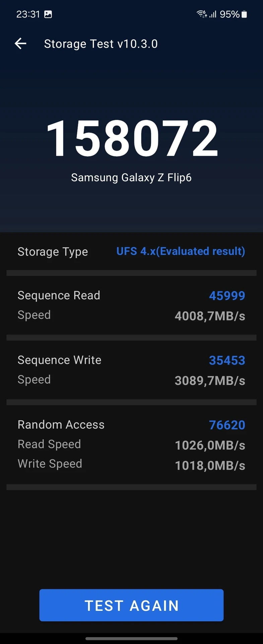Tap the 158072 total score

pos(132,138)
